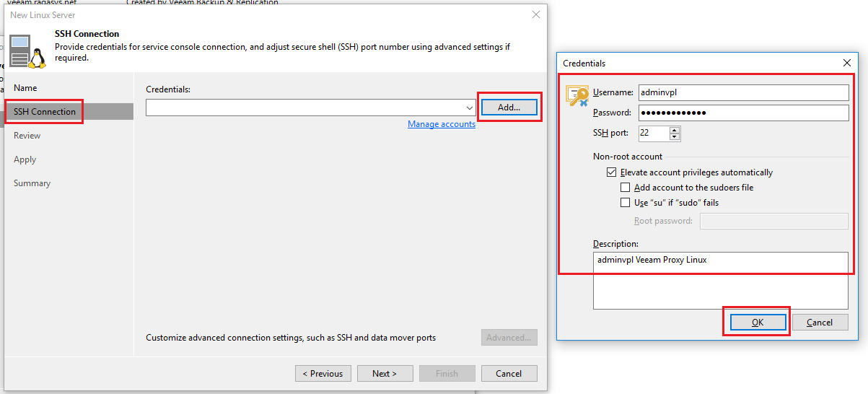Open the Manage accounts link
This screenshot has width=868, height=394.
click(442, 124)
